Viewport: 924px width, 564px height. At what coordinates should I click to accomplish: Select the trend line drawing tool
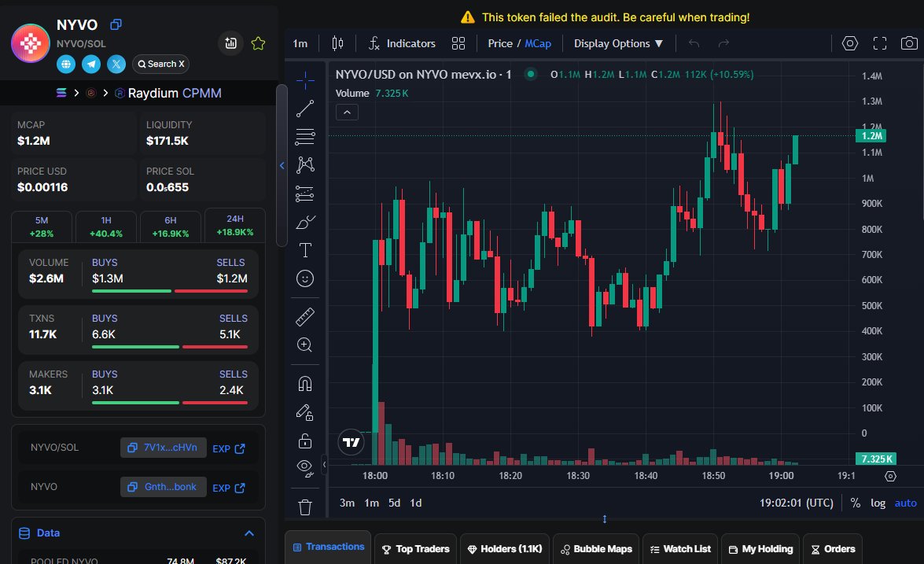click(x=304, y=109)
